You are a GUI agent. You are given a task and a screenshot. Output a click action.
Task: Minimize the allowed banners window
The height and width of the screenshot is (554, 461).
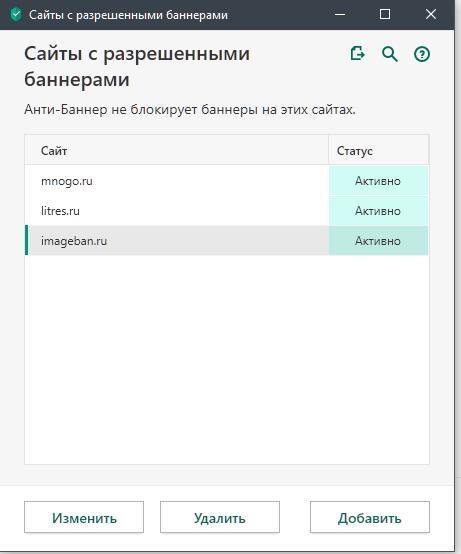click(x=340, y=14)
